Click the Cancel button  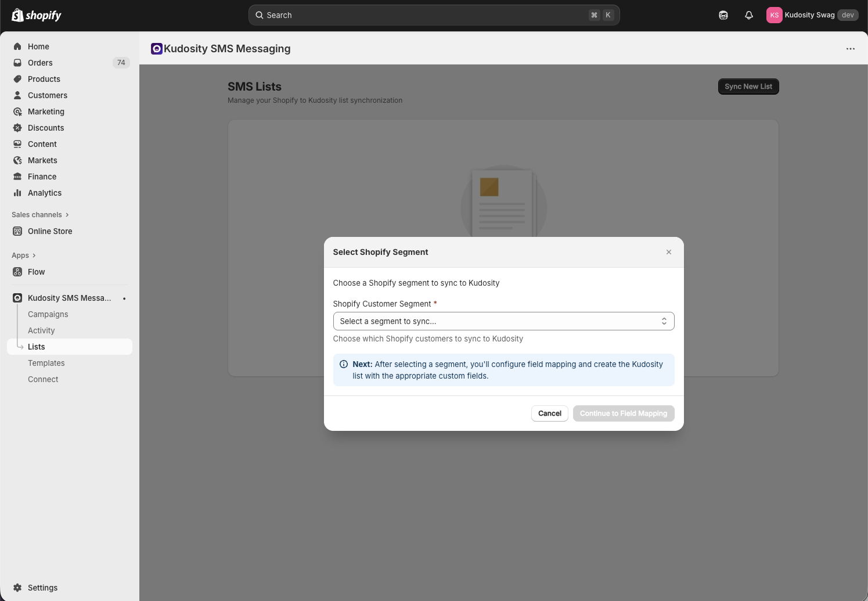coord(550,413)
